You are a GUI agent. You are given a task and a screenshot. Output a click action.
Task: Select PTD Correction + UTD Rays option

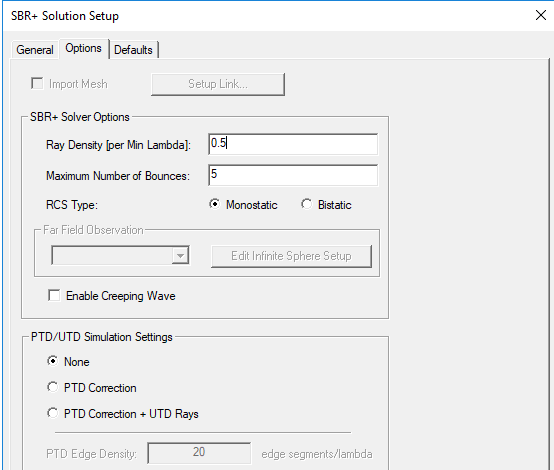53,413
